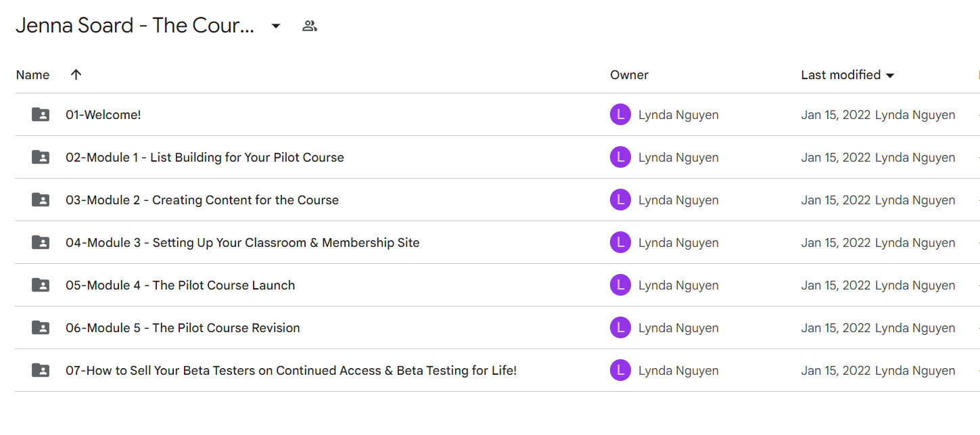Open 05-Module 4 Pilot Course Launch folder
The width and height of the screenshot is (980, 435).
(181, 285)
